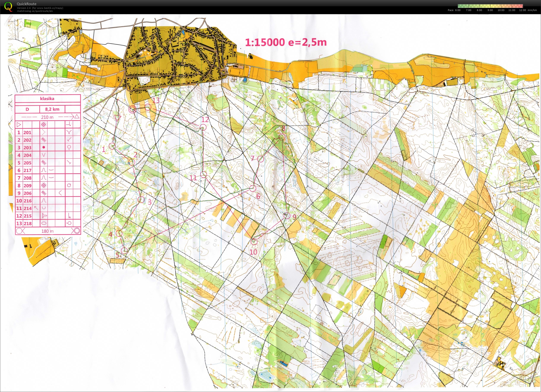541x392 pixels.
Task: Click the boulder dot symbol in row 203
Action: [44, 147]
